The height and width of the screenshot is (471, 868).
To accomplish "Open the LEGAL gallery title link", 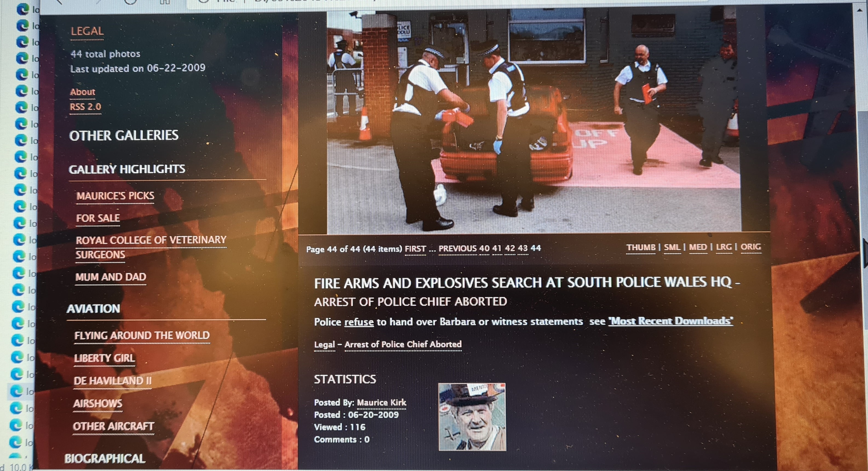I will [x=87, y=31].
